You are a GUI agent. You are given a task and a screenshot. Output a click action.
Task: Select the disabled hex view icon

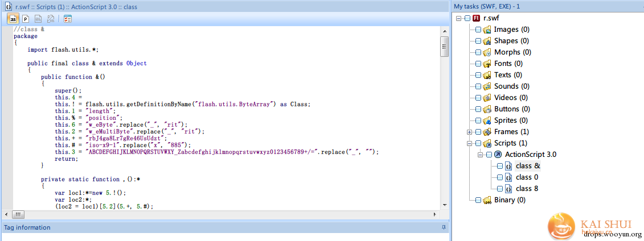[x=38, y=18]
